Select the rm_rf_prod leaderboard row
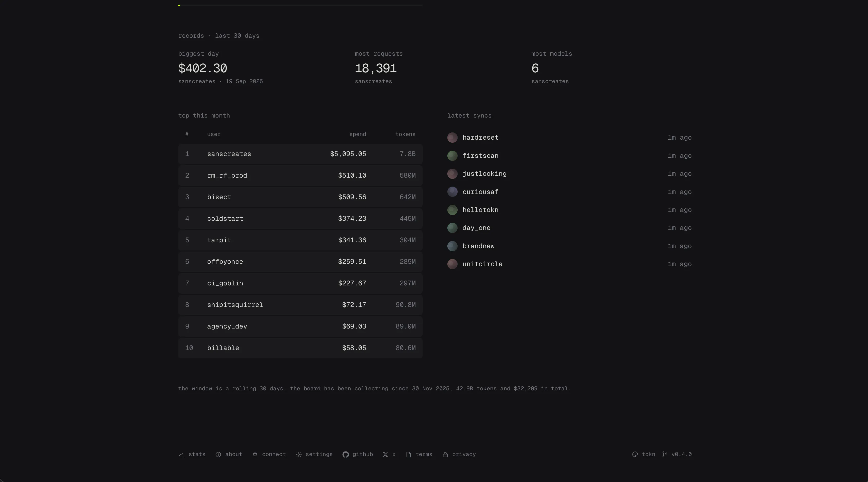Image resolution: width=868 pixels, height=482 pixels. 300,176
